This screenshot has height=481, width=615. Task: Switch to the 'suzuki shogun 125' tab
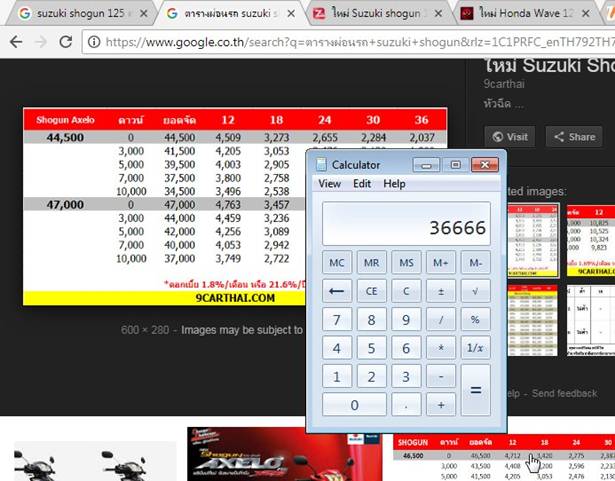click(80, 13)
